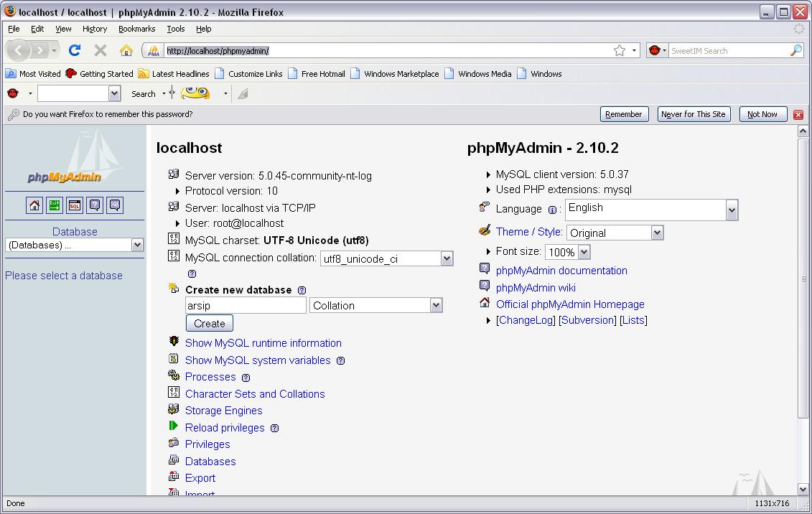Click Remember password button
The height and width of the screenshot is (514, 812).
click(x=624, y=114)
